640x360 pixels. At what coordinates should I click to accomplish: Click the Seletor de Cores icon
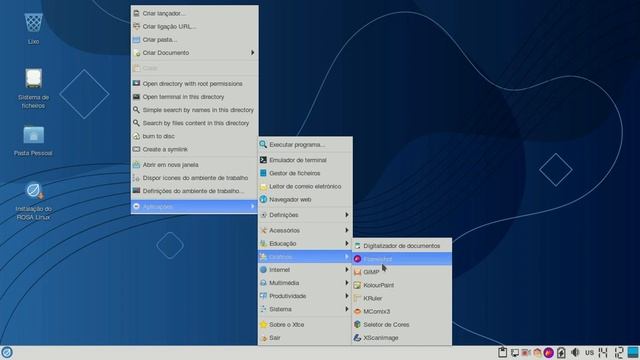[x=358, y=324]
